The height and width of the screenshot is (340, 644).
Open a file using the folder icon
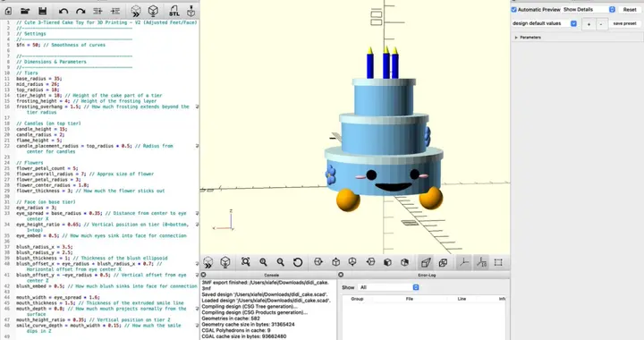coord(25,11)
